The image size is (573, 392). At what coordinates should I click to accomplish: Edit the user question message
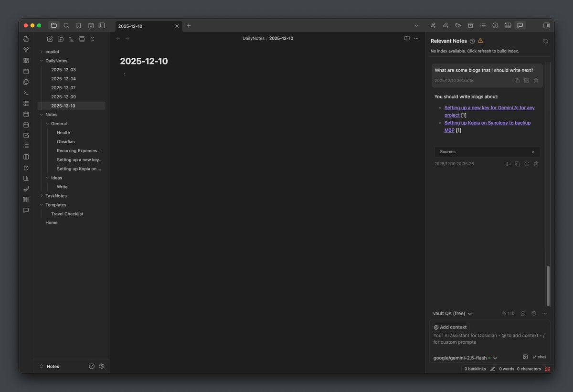(x=526, y=81)
